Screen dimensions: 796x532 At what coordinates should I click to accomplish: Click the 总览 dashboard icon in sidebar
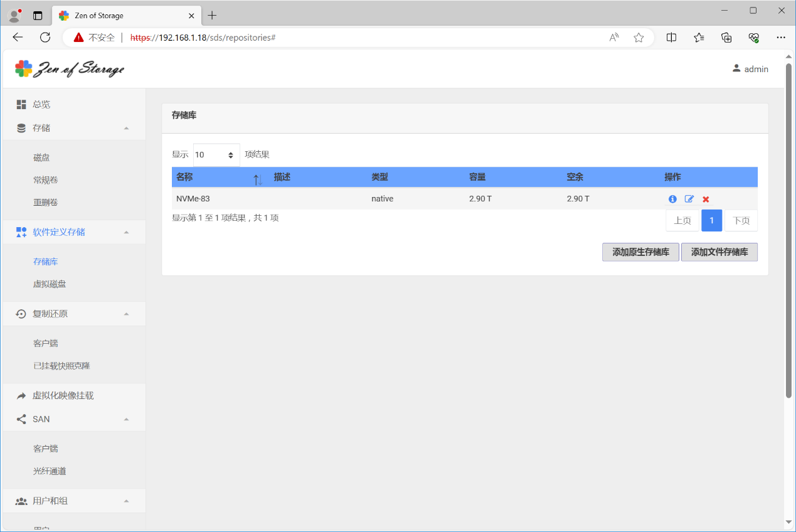(21, 104)
